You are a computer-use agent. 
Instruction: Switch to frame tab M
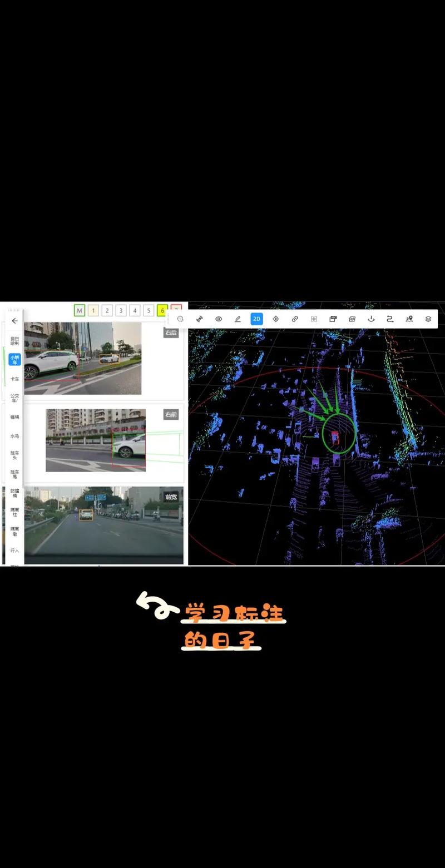tap(80, 311)
